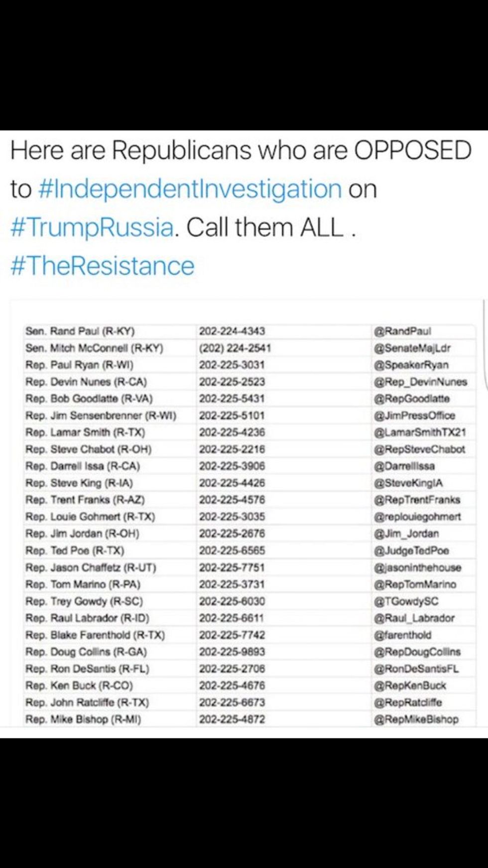Screen dimensions: 488x868
Task: Select Rep. Lamar Smith (R-TX) name
Action: pos(85,433)
